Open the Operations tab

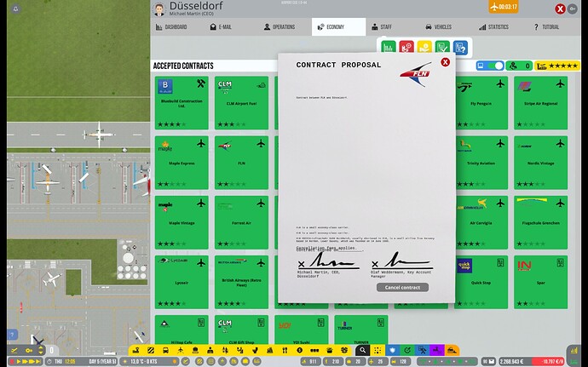pos(280,27)
